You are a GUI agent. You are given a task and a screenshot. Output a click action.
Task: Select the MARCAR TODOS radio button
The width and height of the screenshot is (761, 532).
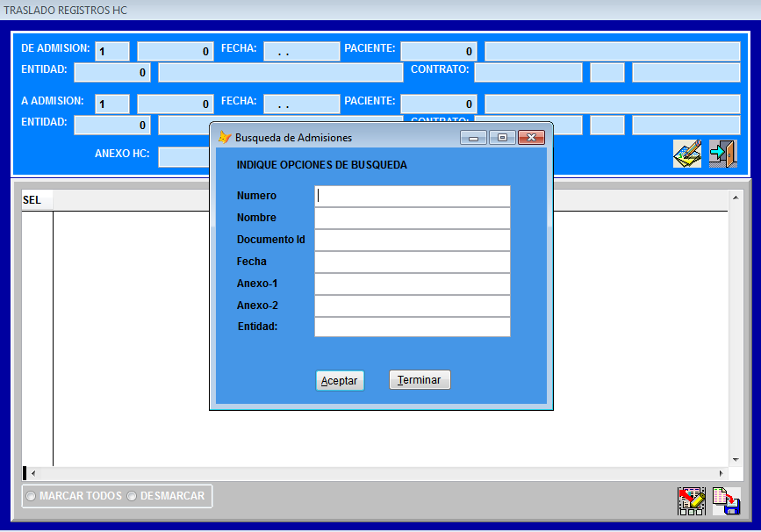point(31,496)
